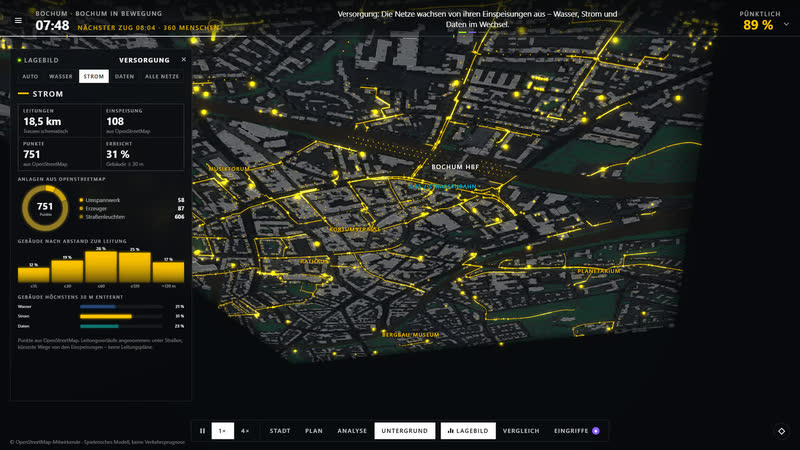800x450 pixels.
Task: Click the OpenStreetMap-Mitwirkende attribution
Action: coord(97,442)
